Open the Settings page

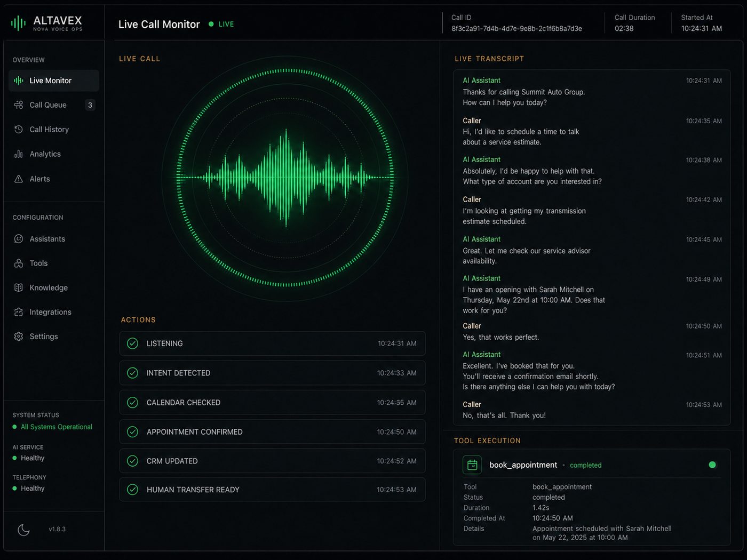54,337
